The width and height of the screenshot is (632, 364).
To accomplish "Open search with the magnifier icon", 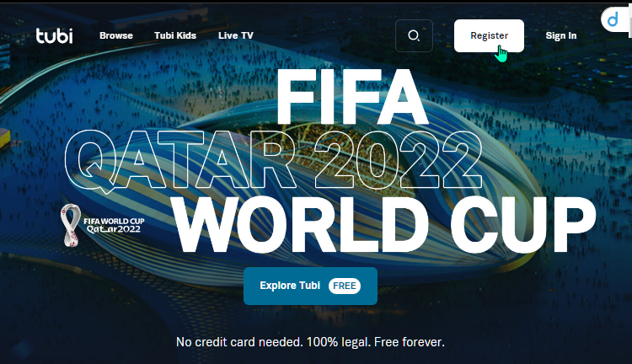I will point(414,36).
